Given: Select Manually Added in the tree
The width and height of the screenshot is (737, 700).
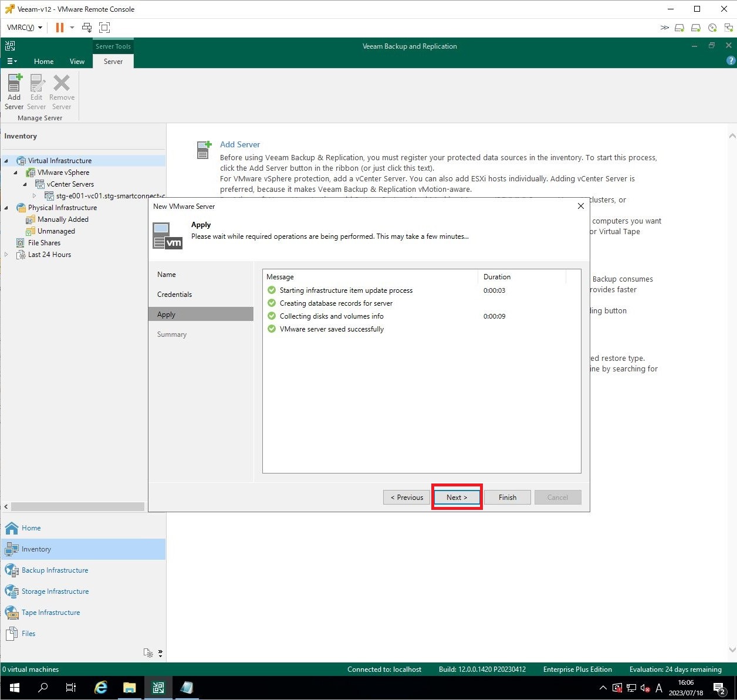Looking at the screenshot, I should tap(63, 219).
